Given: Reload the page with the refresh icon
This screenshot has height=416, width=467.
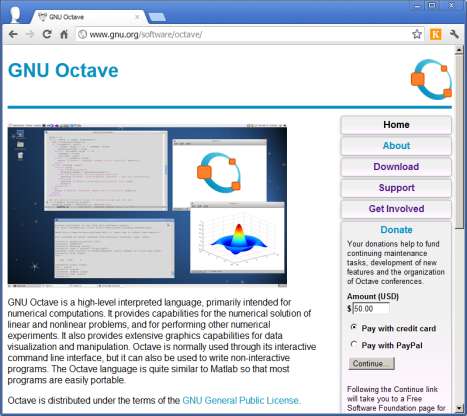Looking at the screenshot, I should pyautogui.click(x=47, y=34).
